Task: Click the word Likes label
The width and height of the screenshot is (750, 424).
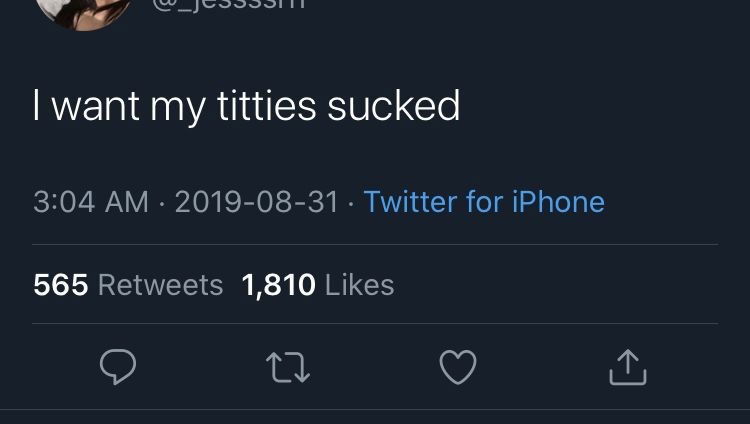Action: pos(360,285)
